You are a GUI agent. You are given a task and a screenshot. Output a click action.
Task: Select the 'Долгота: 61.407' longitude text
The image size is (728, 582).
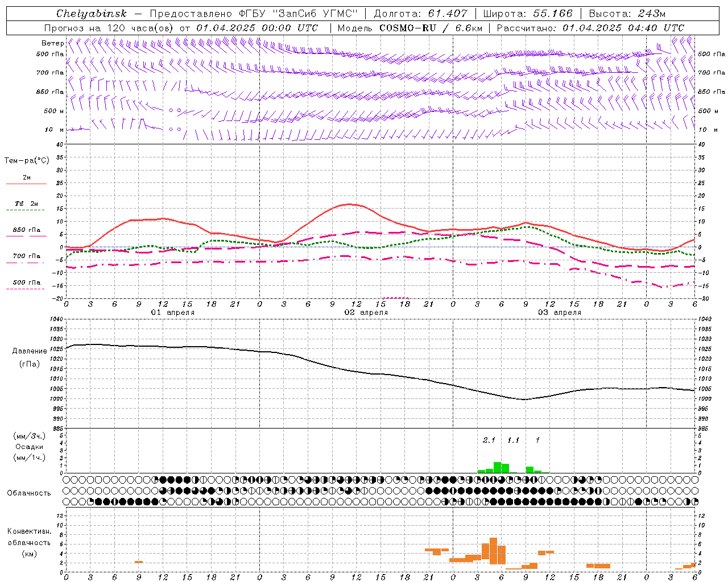420,14
